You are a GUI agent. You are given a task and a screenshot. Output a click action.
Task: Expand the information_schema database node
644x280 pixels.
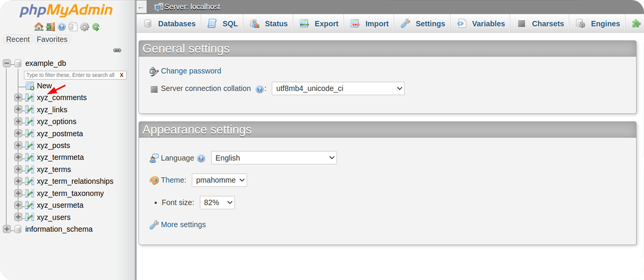coord(7,229)
